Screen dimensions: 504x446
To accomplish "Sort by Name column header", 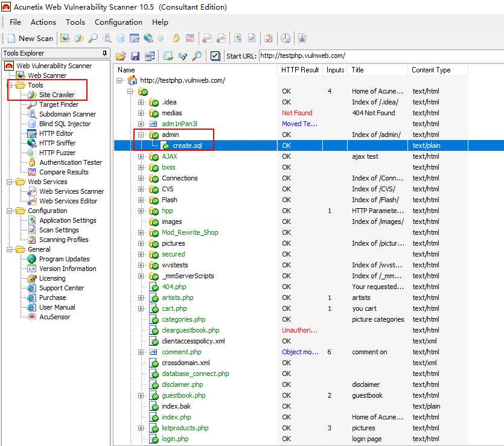I will 196,70.
